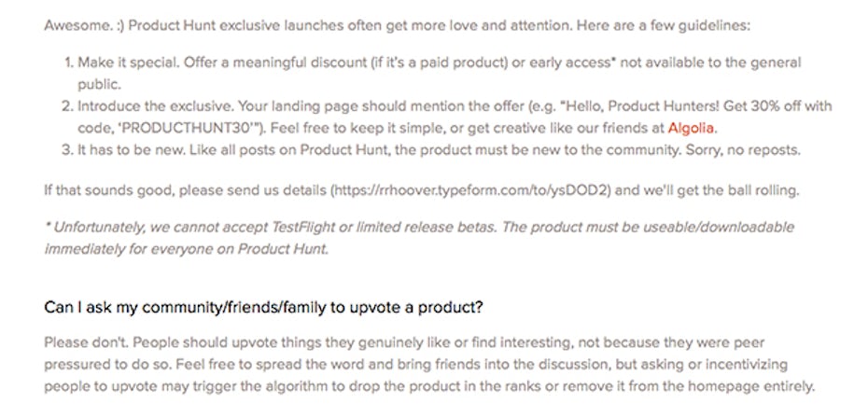Screen dimensions: 868x417
Task: Click the 'public.' continuation line of item one
Action: click(99, 85)
